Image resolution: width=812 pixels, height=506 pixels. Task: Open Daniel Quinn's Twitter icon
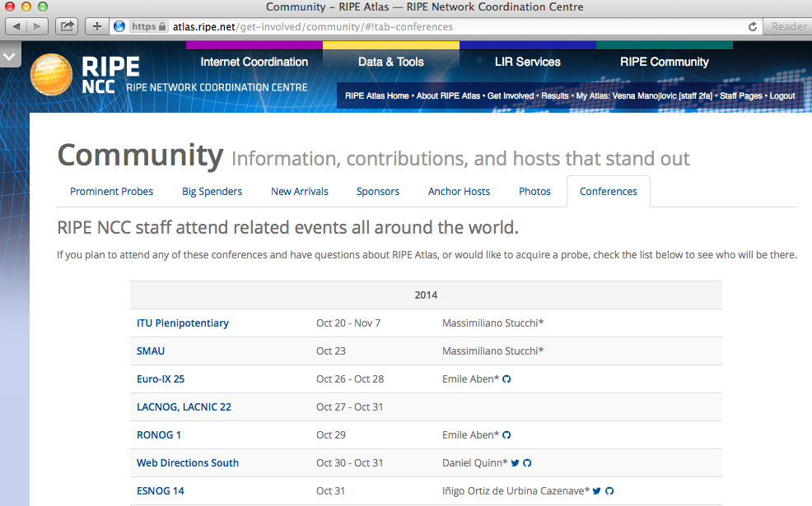point(515,463)
